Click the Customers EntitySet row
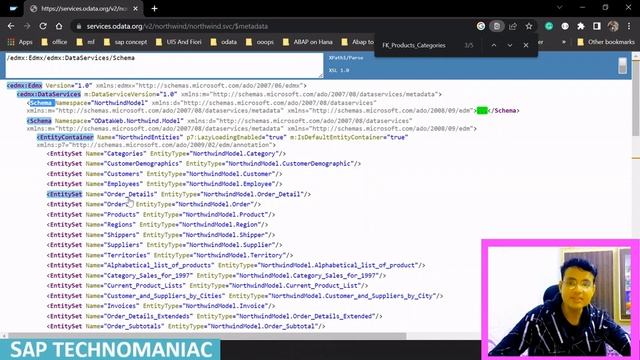 164,174
